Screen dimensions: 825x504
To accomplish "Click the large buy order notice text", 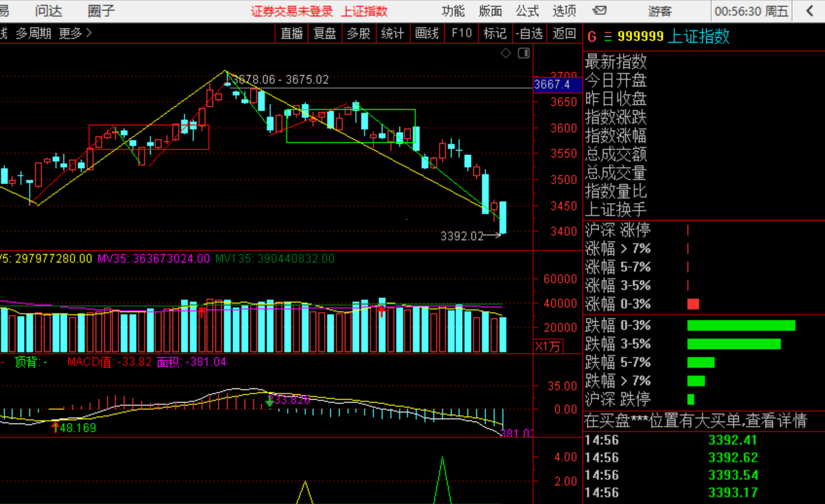I will click(x=696, y=421).
